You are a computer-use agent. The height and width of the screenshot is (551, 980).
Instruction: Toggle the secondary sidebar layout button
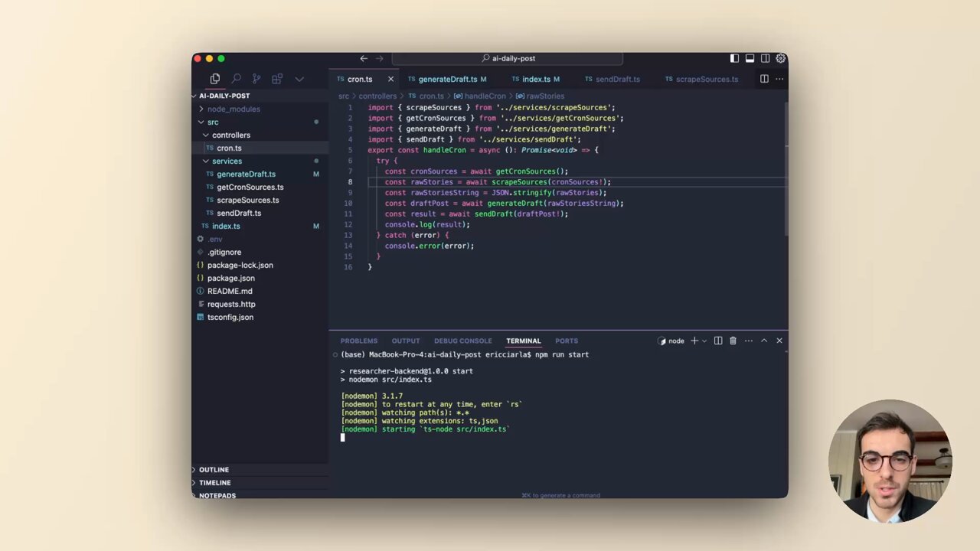(765, 58)
